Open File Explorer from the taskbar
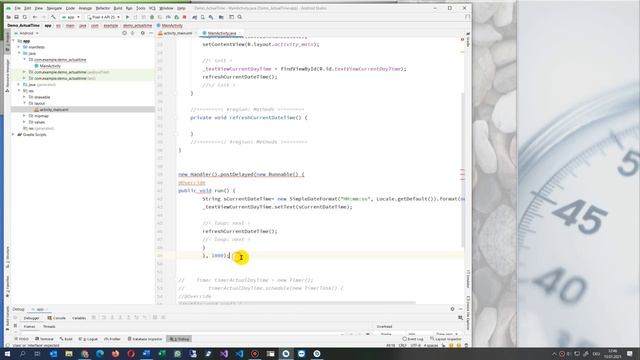640x360 pixels. [69, 353]
